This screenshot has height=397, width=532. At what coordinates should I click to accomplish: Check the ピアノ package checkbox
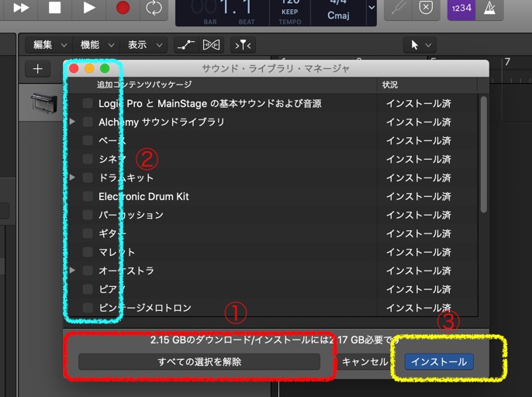point(88,289)
